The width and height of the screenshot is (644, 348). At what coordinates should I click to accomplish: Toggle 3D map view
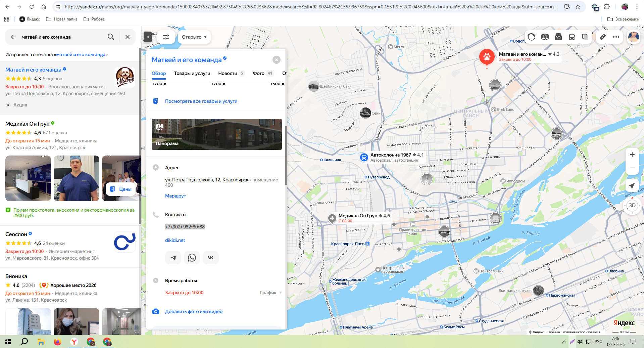coord(632,206)
